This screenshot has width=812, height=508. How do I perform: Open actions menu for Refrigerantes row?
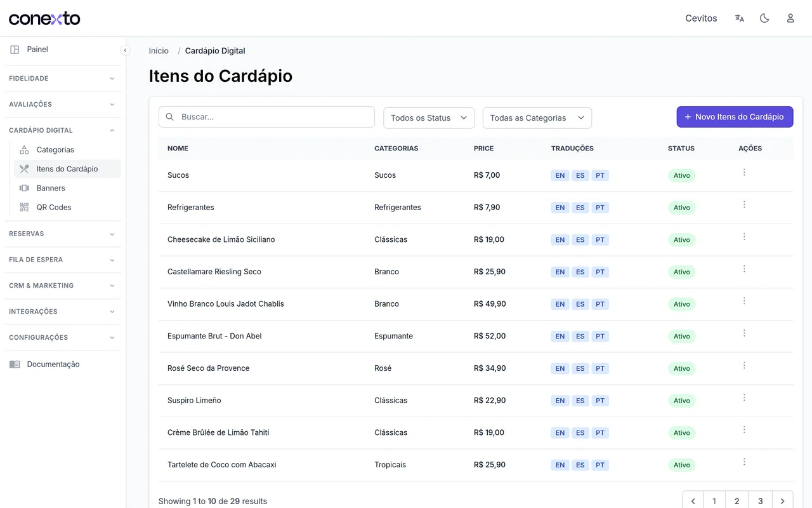coord(744,204)
